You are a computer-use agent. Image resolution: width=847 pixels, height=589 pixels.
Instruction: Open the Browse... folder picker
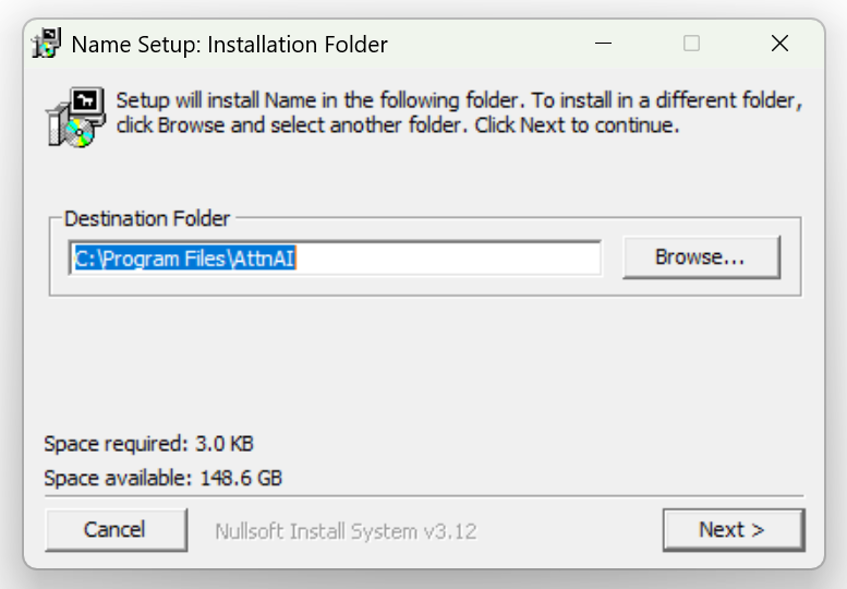[x=701, y=257]
